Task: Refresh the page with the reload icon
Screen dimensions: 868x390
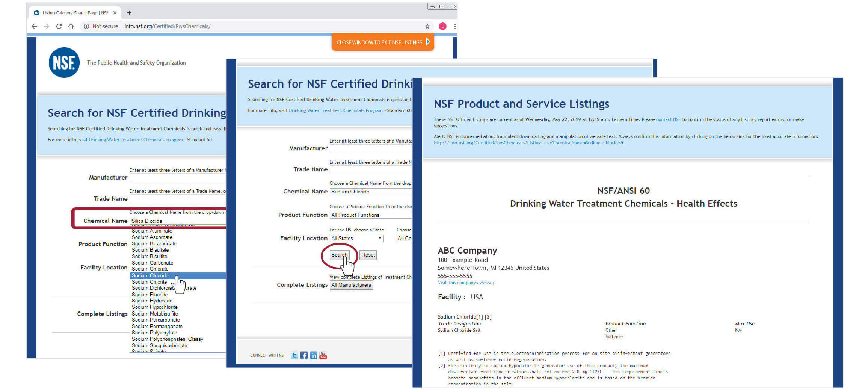Action: click(59, 26)
